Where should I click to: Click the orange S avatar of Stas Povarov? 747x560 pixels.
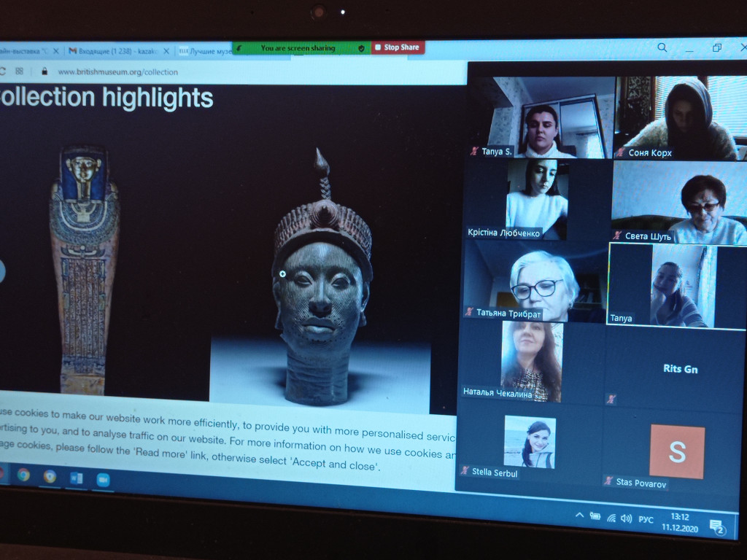pyautogui.click(x=677, y=451)
